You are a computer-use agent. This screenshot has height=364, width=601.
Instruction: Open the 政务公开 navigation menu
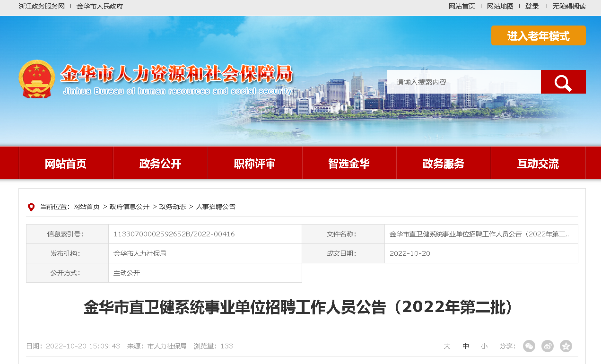(160, 164)
